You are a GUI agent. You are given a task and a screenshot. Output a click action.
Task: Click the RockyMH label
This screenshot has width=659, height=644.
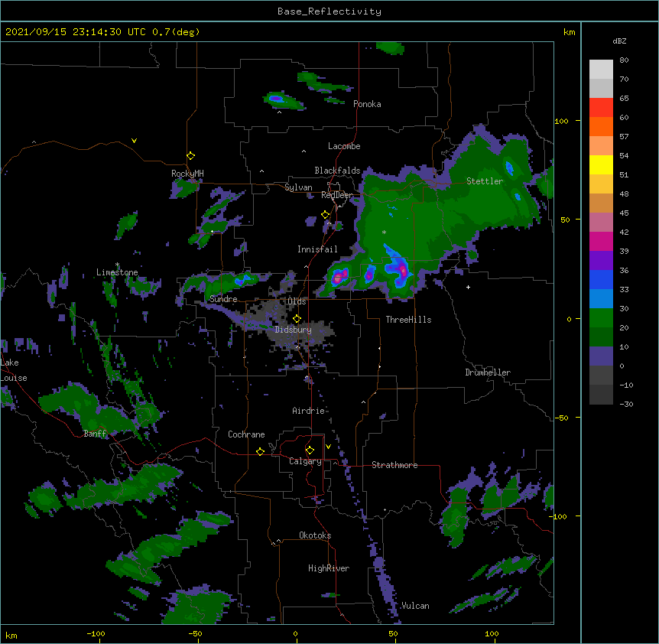pyautogui.click(x=187, y=174)
